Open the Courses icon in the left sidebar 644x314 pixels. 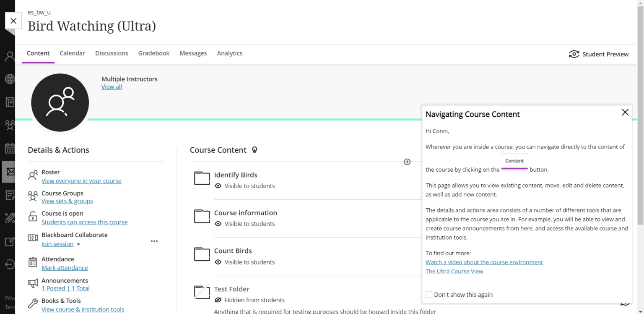(x=10, y=102)
